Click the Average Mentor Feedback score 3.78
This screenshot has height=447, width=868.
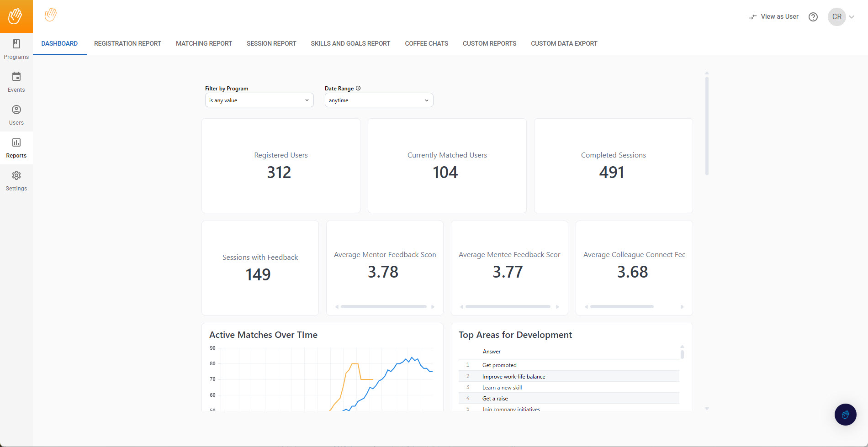coord(383,272)
